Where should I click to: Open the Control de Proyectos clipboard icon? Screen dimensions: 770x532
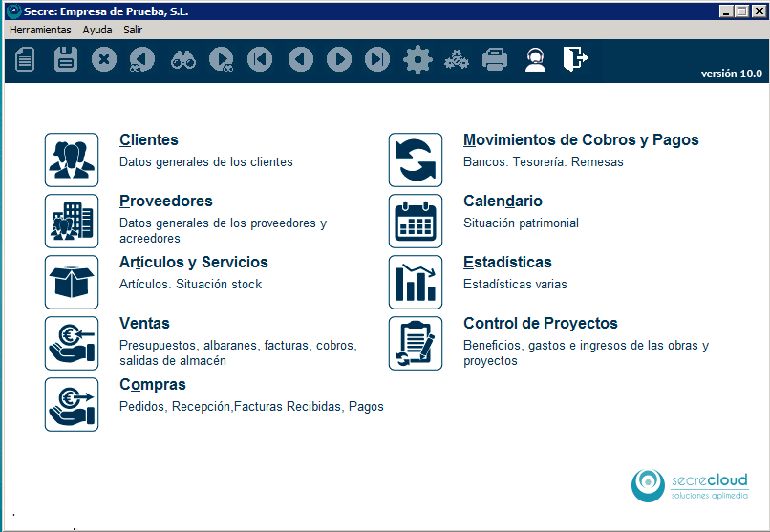416,343
